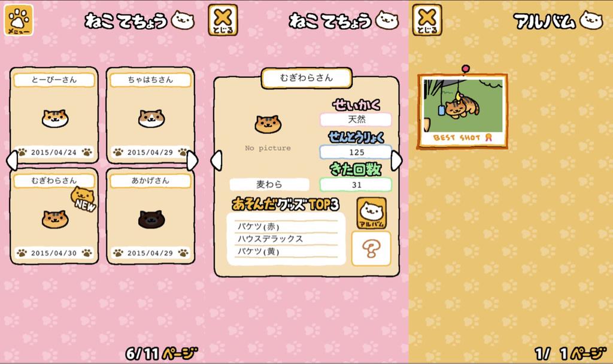Show previous cat in detail view
This screenshot has width=613, height=364.
[x=216, y=160]
